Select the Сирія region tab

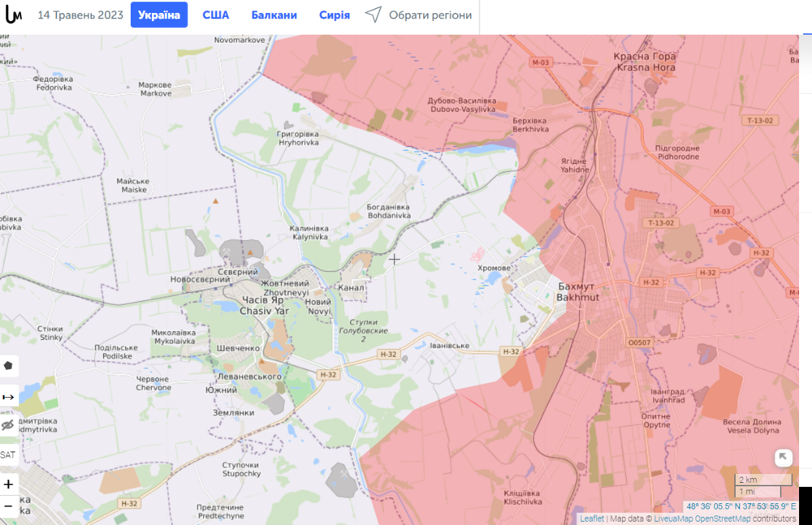(x=334, y=14)
